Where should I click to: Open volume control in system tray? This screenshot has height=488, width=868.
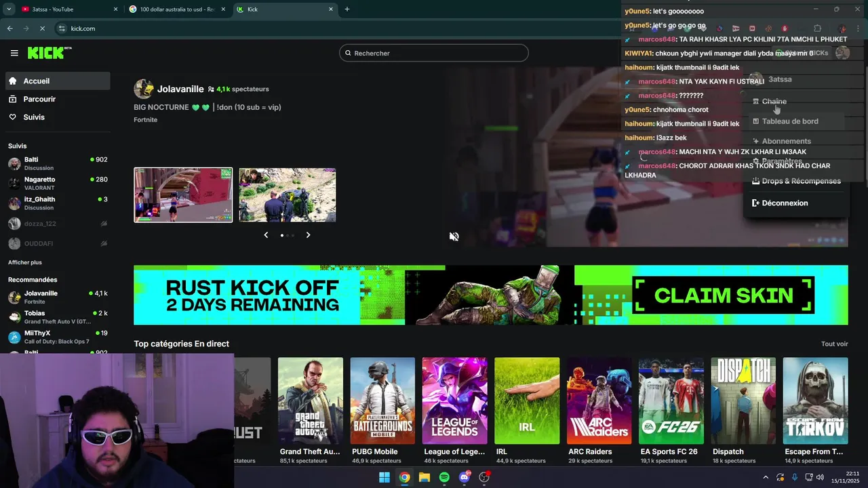pyautogui.click(x=820, y=477)
